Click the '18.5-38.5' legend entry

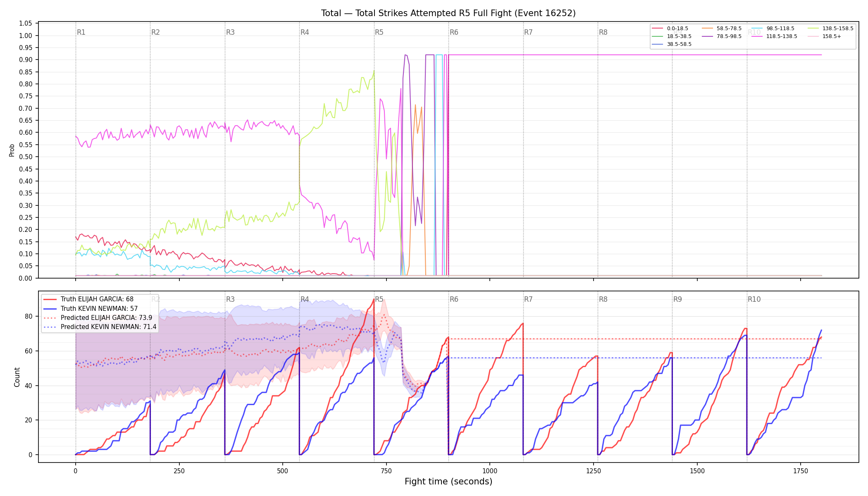click(x=672, y=36)
